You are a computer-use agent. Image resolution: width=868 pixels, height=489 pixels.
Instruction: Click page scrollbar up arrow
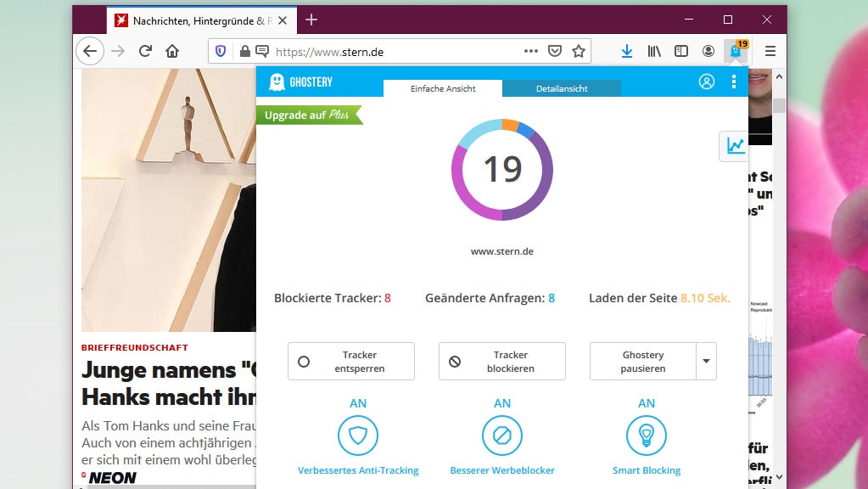click(x=780, y=77)
